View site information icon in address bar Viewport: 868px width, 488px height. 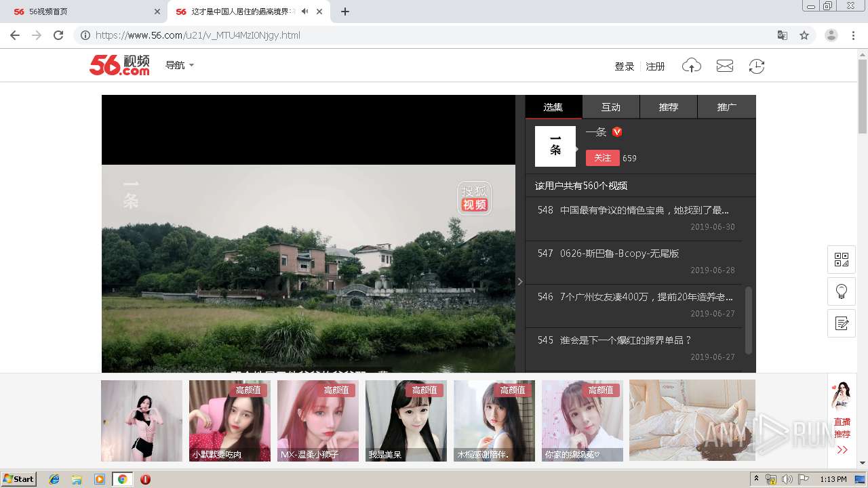point(85,35)
